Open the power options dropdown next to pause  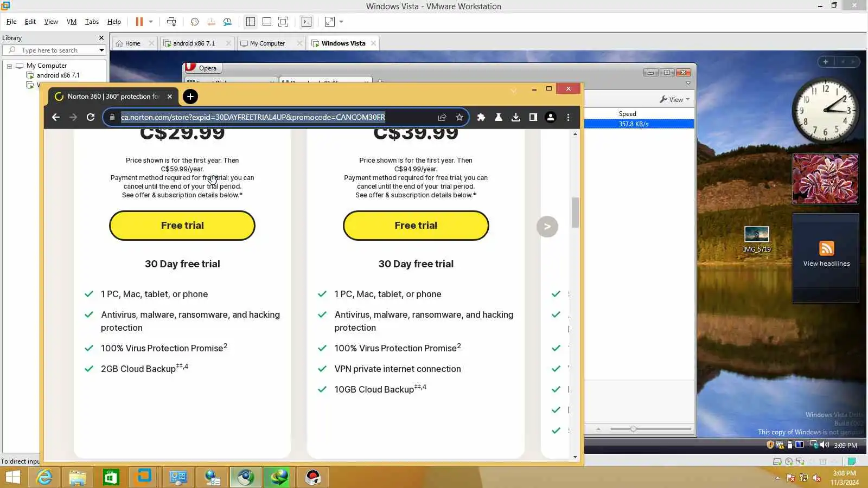coord(151,22)
